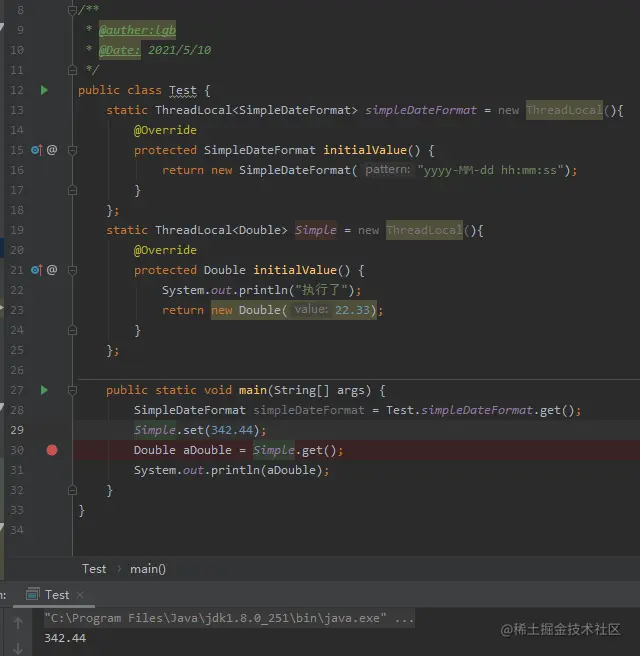Click the fold end marker at line 17
Viewport: 640px width, 656px height.
[x=72, y=190]
